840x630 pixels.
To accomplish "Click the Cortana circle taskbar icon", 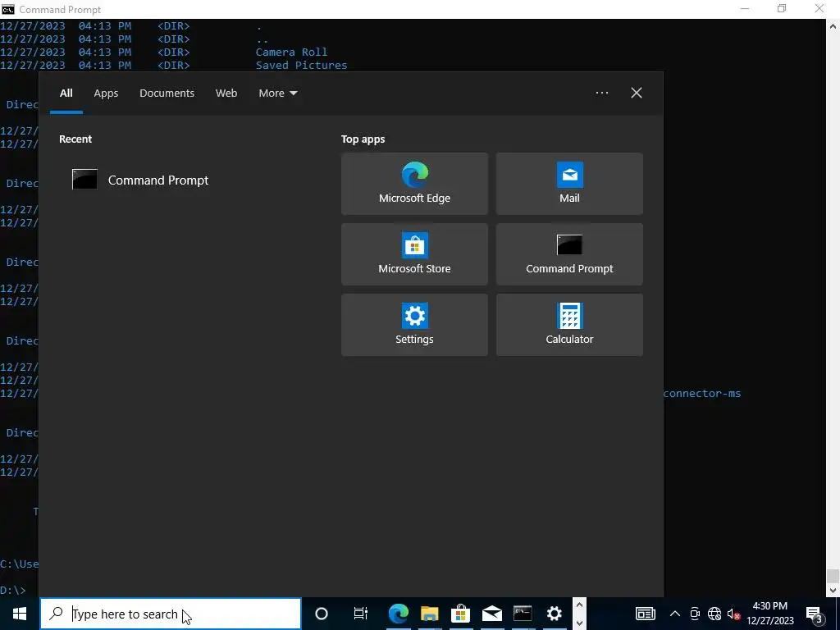I will 321,614.
